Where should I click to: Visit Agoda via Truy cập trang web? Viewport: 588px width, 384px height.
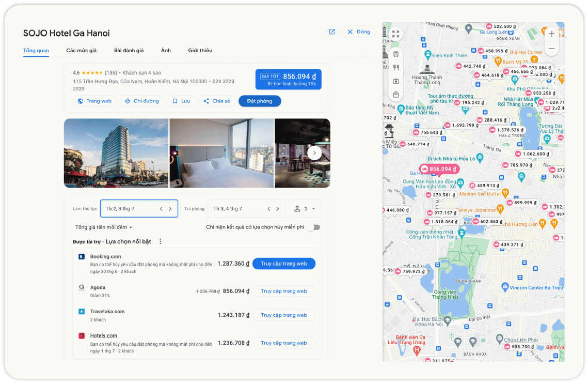[284, 291]
